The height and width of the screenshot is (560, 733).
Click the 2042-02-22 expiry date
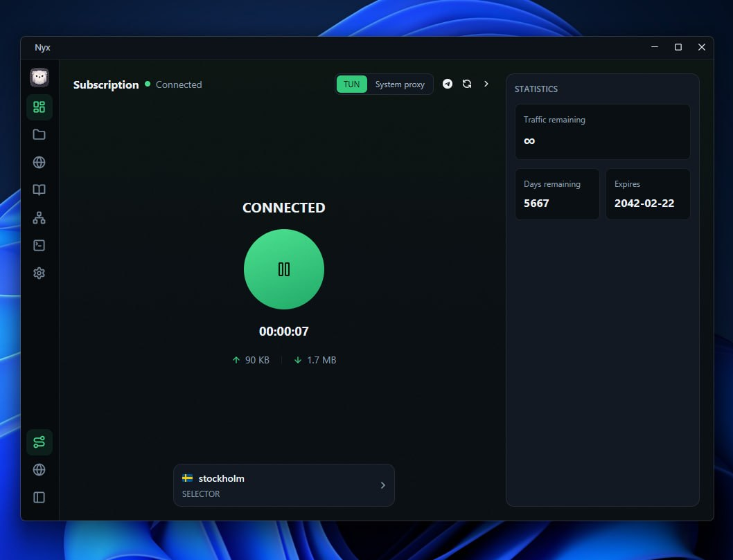[x=644, y=204]
